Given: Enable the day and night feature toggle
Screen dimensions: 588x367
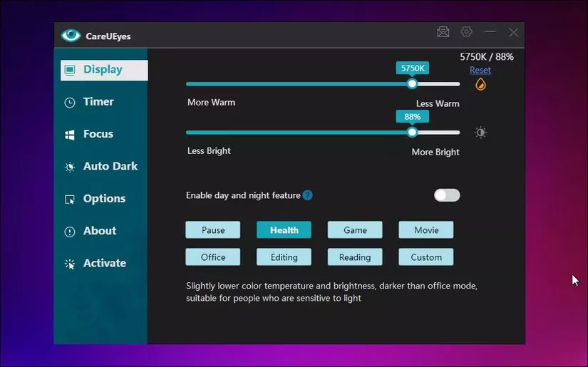Looking at the screenshot, I should coord(447,195).
